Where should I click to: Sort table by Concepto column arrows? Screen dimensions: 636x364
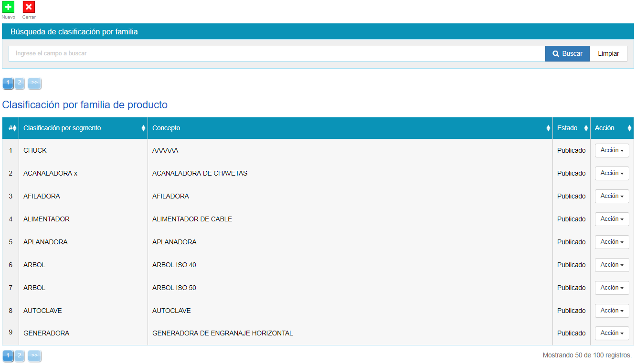click(548, 128)
